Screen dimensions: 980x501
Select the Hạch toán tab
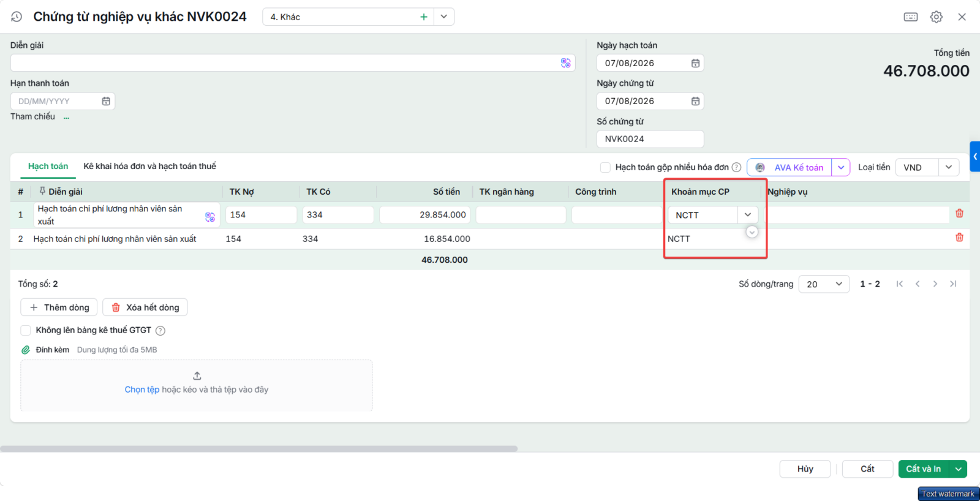[x=48, y=166]
